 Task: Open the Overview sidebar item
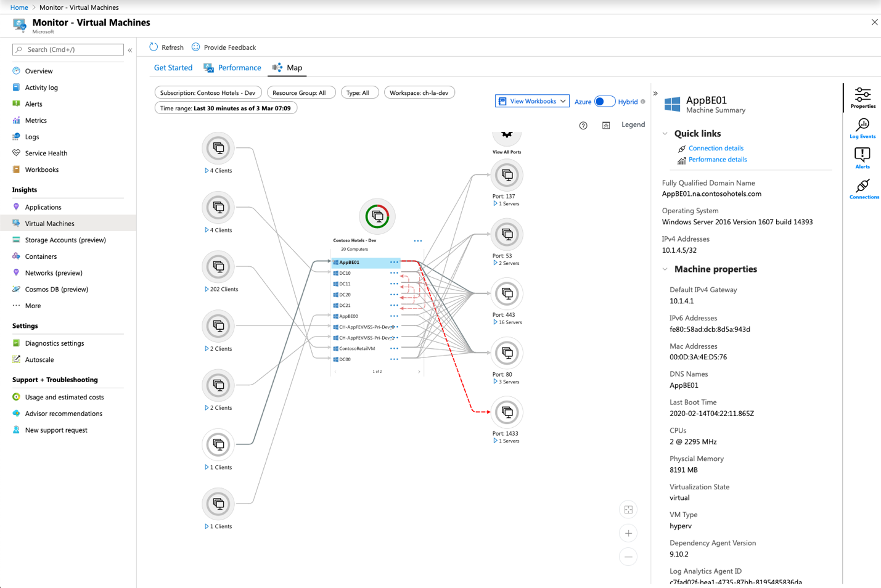(x=38, y=71)
